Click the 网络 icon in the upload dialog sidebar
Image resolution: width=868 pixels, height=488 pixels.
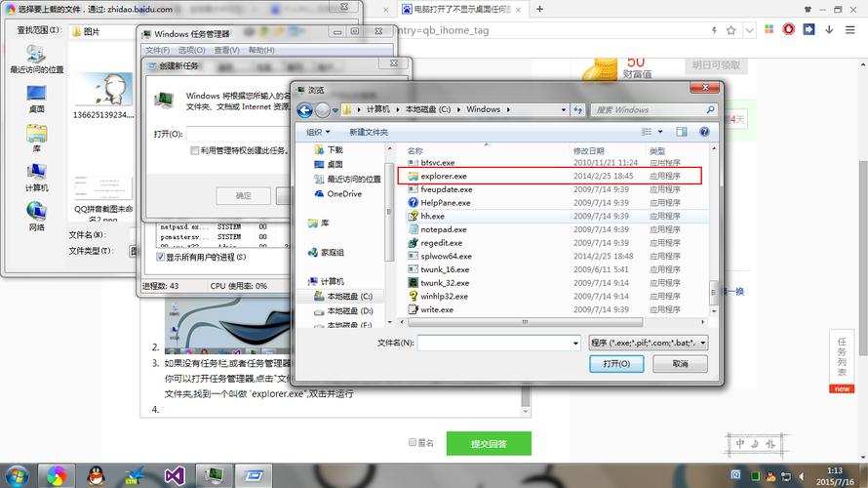pyautogui.click(x=36, y=216)
